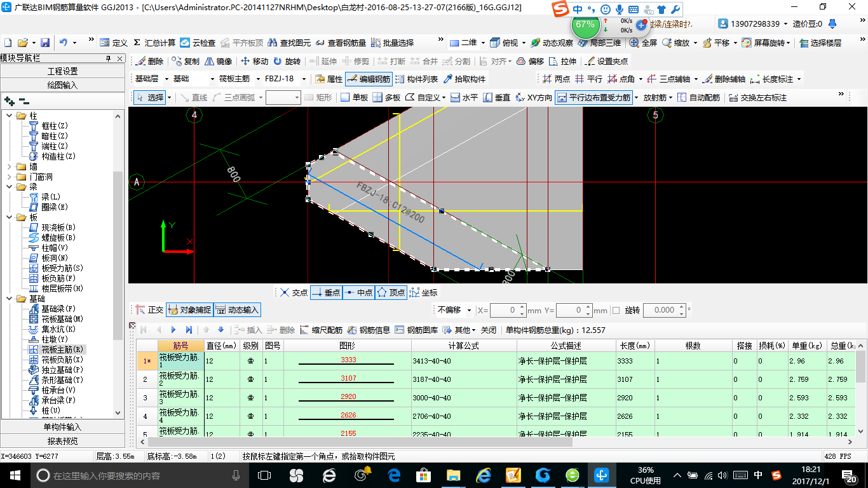Select the 移动 move tool
The height and width of the screenshot is (488, 868).
click(x=254, y=61)
